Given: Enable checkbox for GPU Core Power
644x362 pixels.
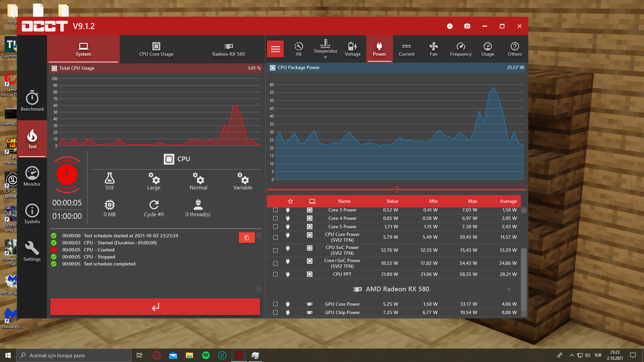Looking at the screenshot, I should click(275, 304).
